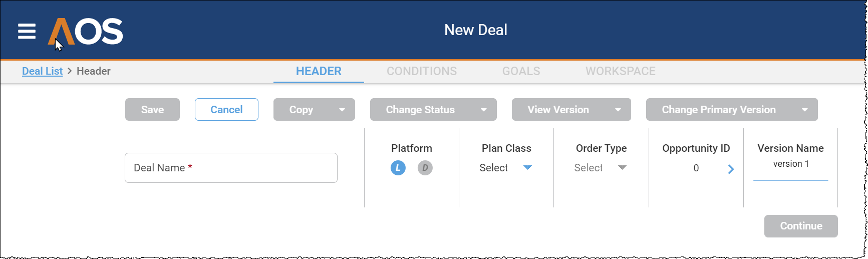Click the Cancel button
The image size is (868, 259).
click(226, 110)
